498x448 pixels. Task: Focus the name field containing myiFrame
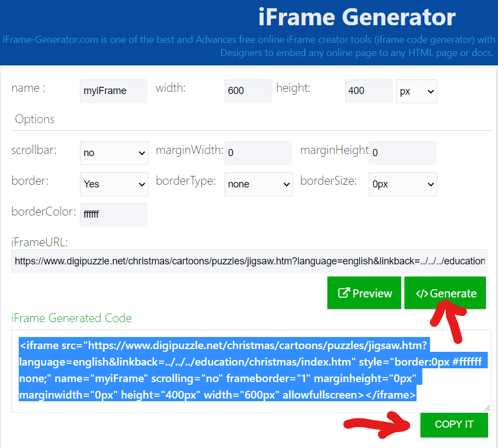click(x=113, y=91)
